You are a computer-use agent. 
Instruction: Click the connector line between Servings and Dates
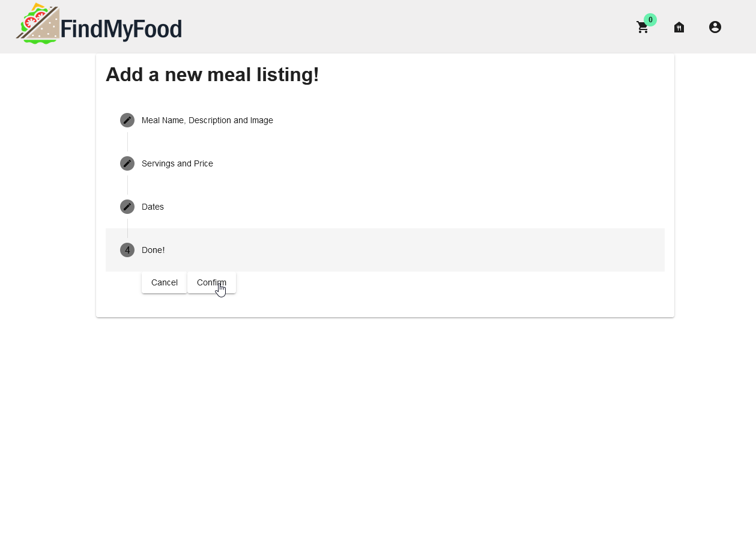click(x=127, y=185)
